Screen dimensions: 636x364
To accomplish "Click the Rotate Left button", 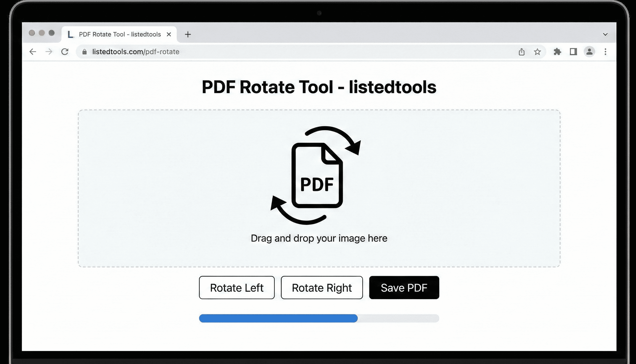I will point(236,287).
